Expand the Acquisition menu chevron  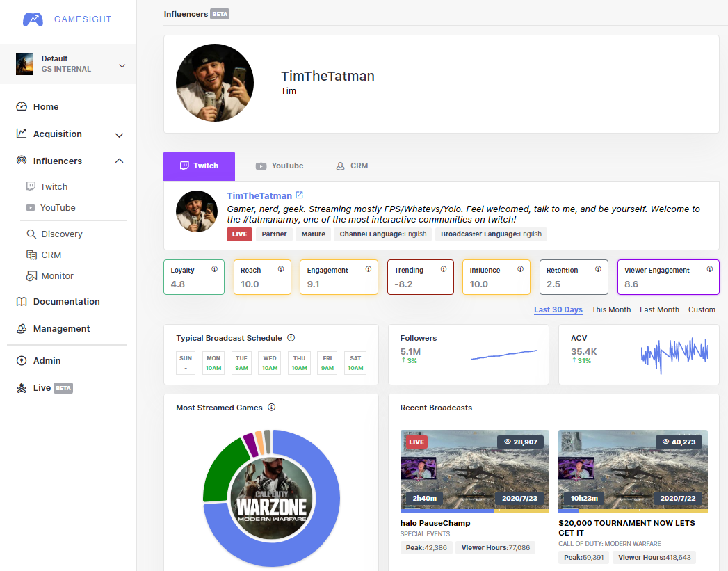[120, 135]
